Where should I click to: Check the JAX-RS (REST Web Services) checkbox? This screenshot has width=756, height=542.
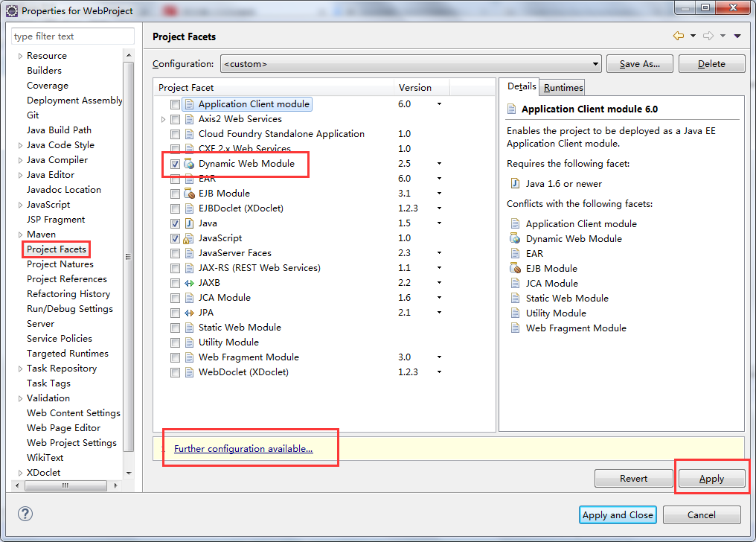coord(175,269)
